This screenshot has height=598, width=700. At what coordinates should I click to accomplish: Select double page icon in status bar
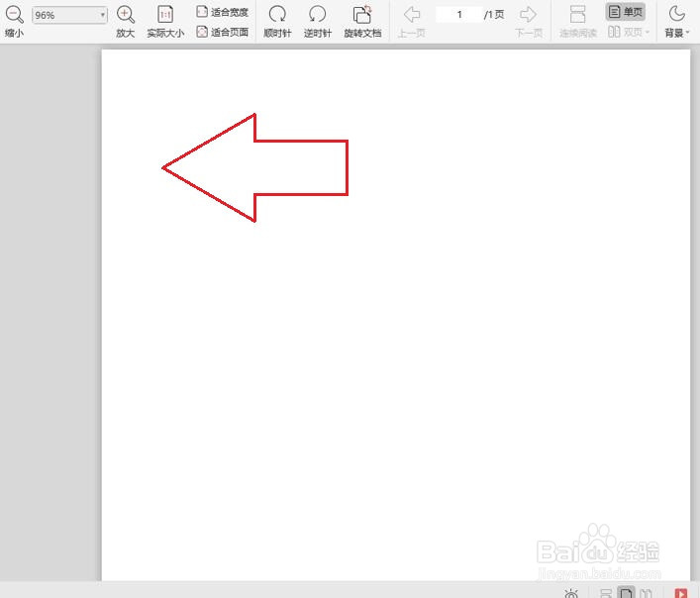[x=646, y=593]
